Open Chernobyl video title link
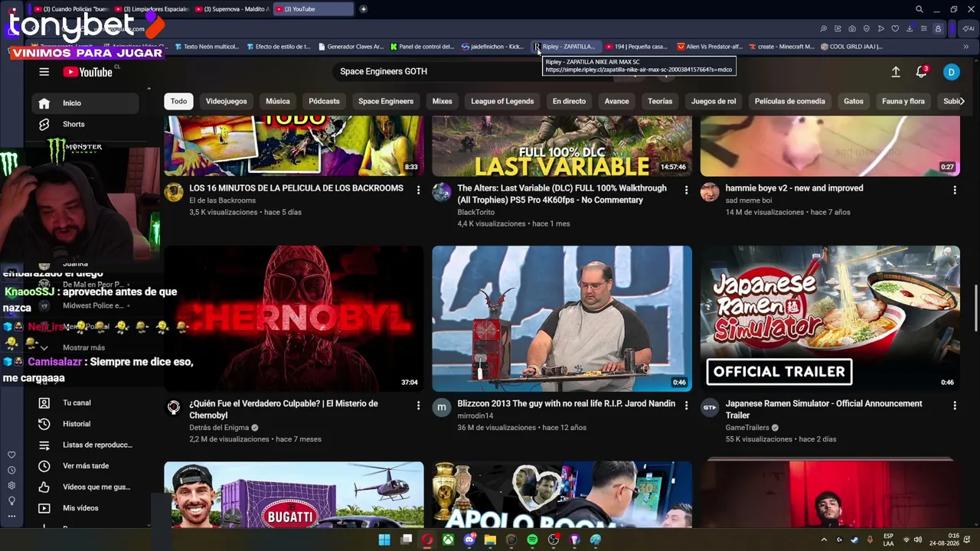The height and width of the screenshot is (551, 980). pos(283,409)
